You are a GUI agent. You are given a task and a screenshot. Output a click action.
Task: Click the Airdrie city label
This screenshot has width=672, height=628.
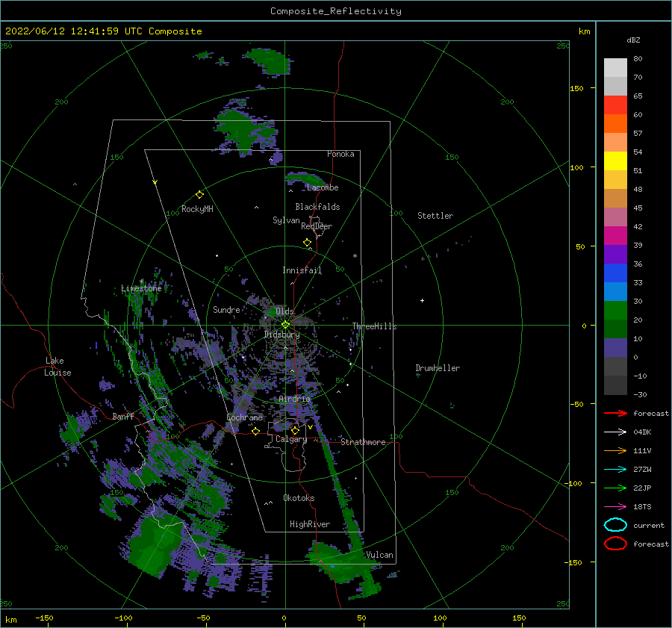click(294, 399)
